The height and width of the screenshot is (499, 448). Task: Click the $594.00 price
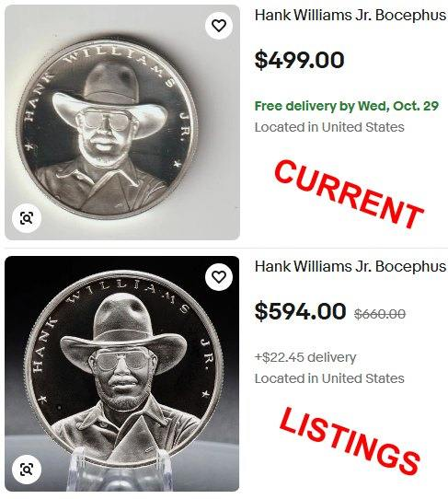tap(300, 311)
